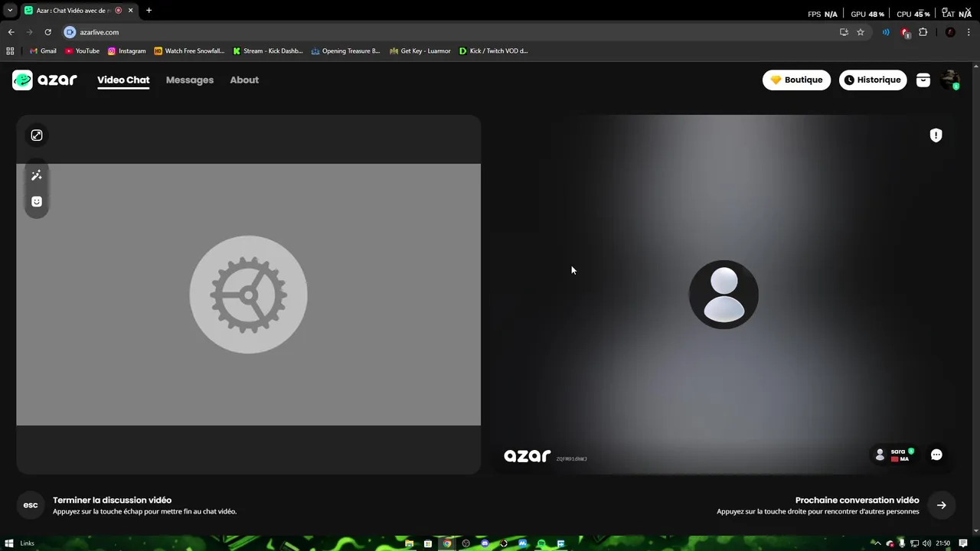Open the YouTube bookmark
Screen dimensions: 980x551
(82, 51)
